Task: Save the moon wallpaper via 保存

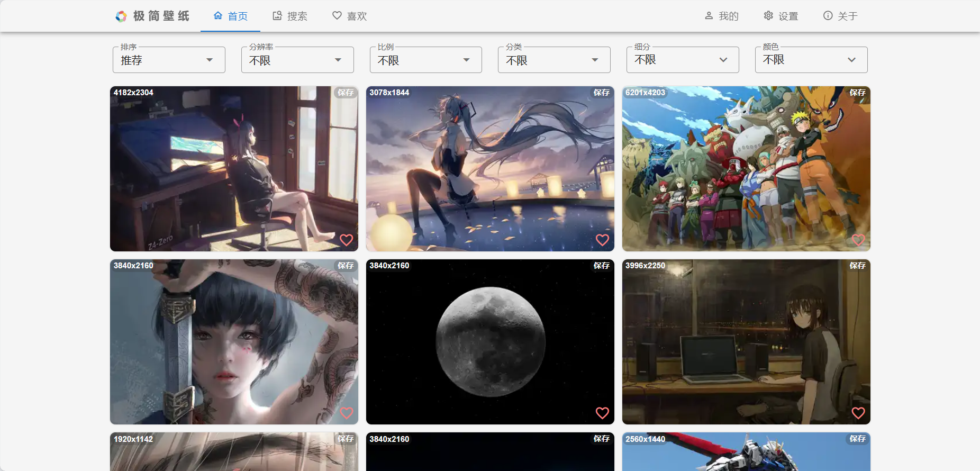Action: click(x=602, y=266)
